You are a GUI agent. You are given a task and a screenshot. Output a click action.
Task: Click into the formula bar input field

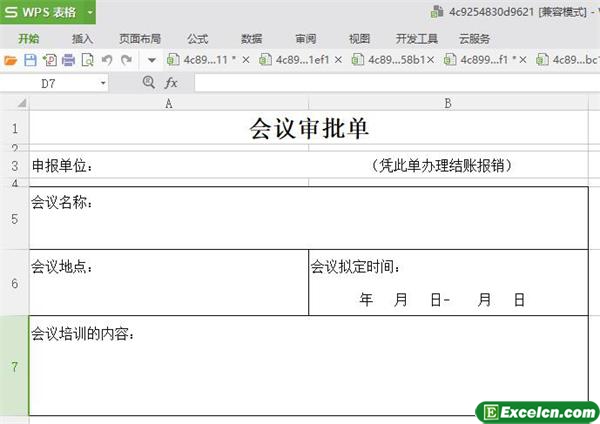390,83
